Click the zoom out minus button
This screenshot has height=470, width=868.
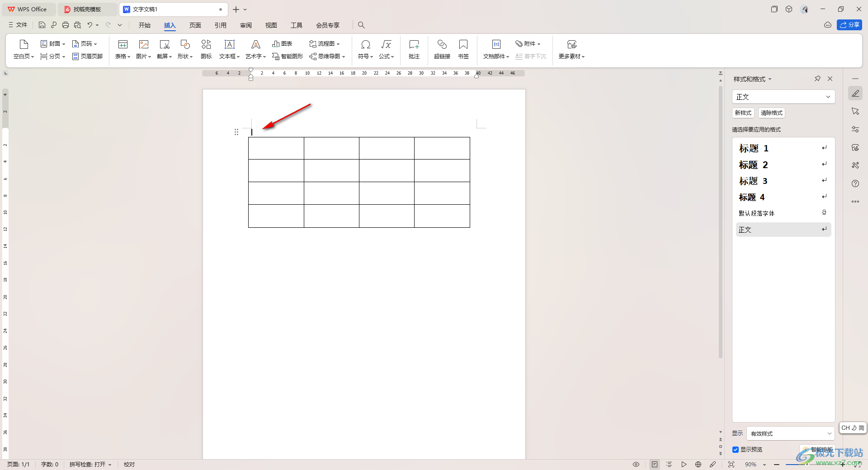777,465
